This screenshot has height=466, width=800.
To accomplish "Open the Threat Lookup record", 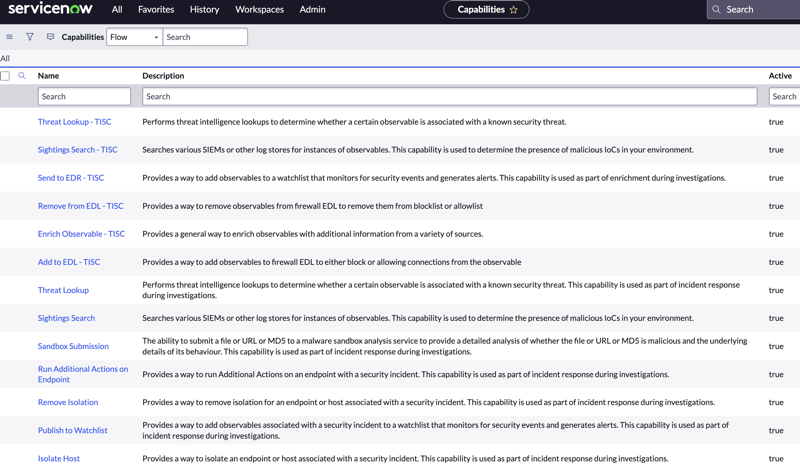I will 63,290.
